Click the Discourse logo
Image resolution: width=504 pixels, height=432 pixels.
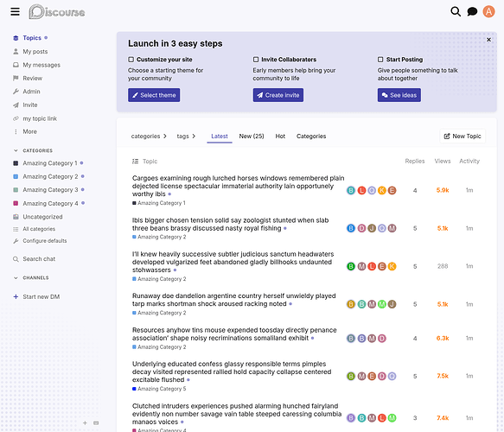(57, 12)
